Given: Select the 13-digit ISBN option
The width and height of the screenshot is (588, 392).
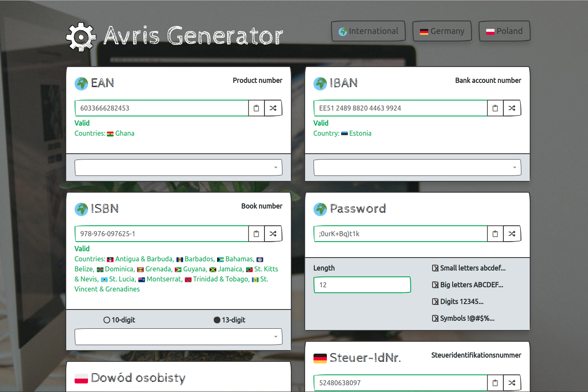Looking at the screenshot, I should (217, 320).
